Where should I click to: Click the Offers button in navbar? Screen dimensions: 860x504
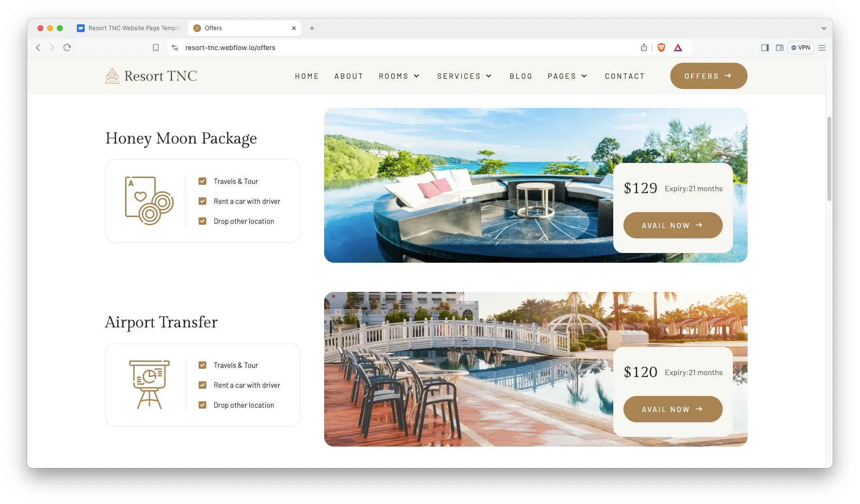[709, 76]
